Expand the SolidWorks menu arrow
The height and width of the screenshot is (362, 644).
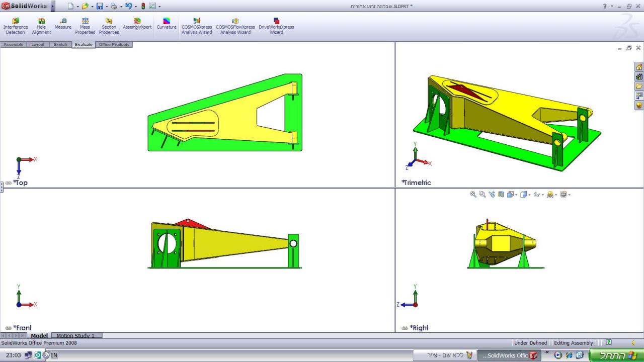tap(53, 6)
